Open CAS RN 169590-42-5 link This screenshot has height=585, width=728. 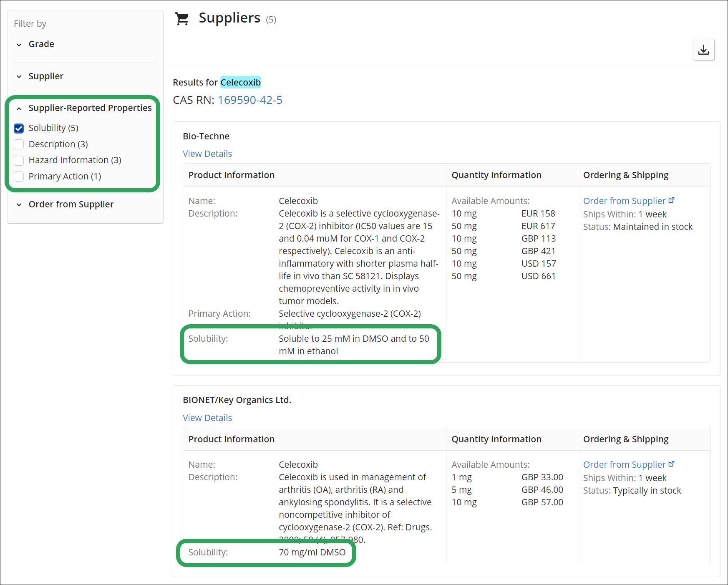click(x=250, y=100)
